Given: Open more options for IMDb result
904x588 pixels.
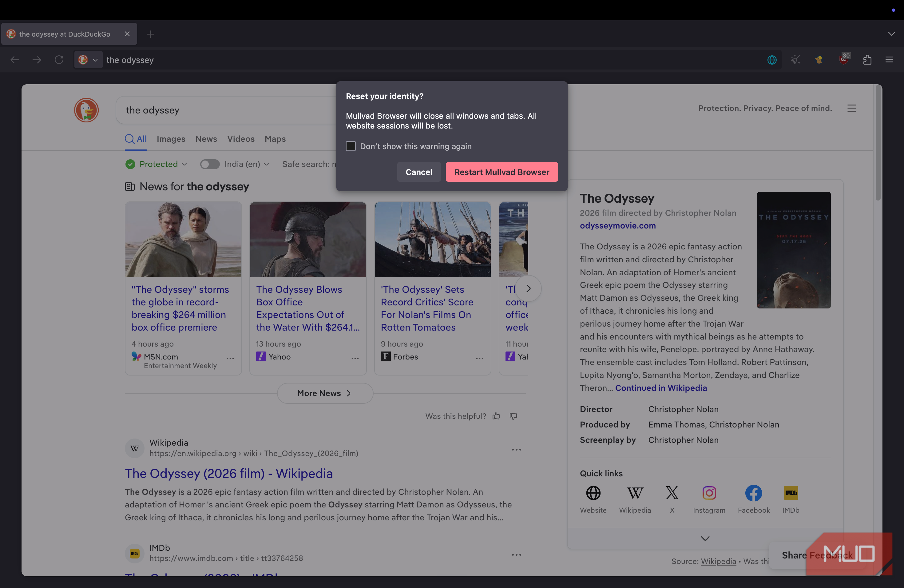Looking at the screenshot, I should pyautogui.click(x=516, y=555).
